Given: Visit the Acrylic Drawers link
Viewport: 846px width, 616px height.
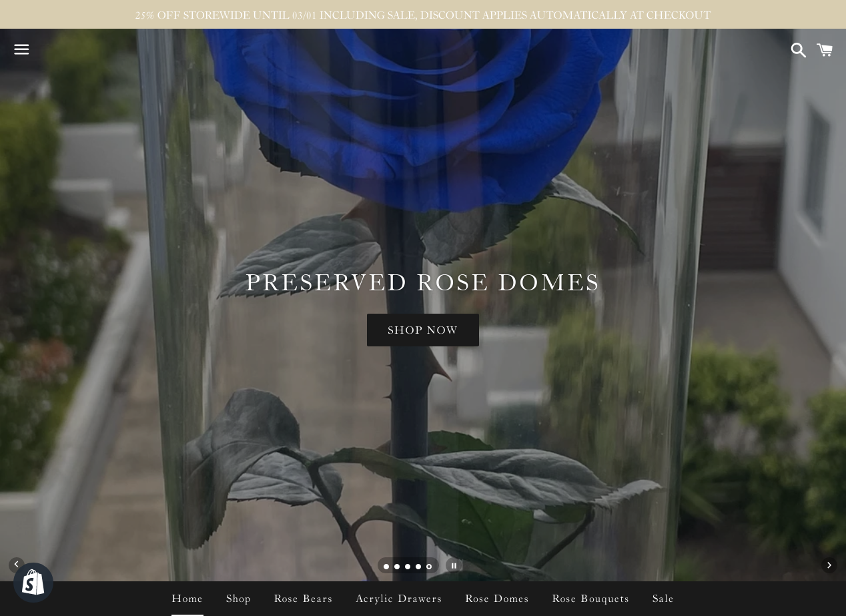Looking at the screenshot, I should [399, 599].
